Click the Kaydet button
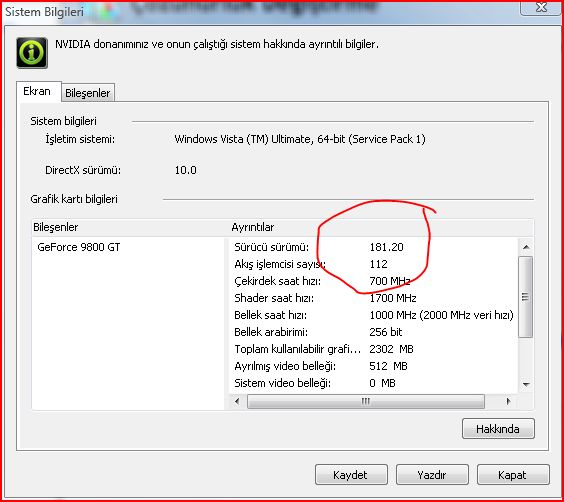The width and height of the screenshot is (564, 502). (351, 475)
